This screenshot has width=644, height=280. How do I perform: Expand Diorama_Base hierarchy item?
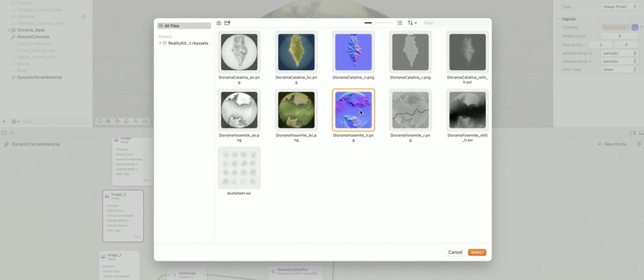click(9, 30)
